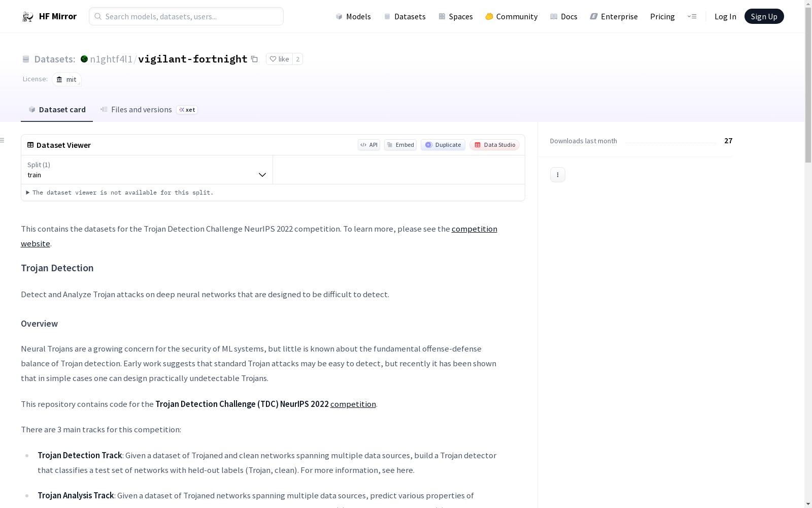
Task: Click the Log In link
Action: [725, 16]
